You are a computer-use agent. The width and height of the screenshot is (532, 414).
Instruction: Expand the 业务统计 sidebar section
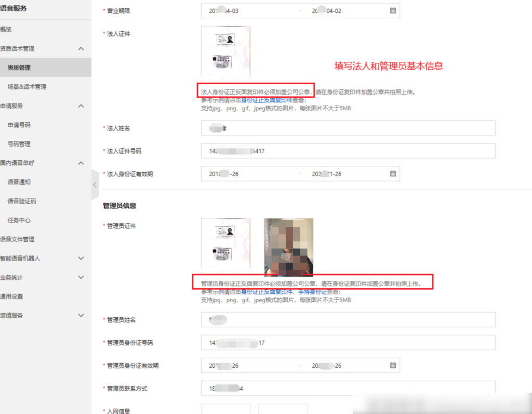click(x=81, y=277)
